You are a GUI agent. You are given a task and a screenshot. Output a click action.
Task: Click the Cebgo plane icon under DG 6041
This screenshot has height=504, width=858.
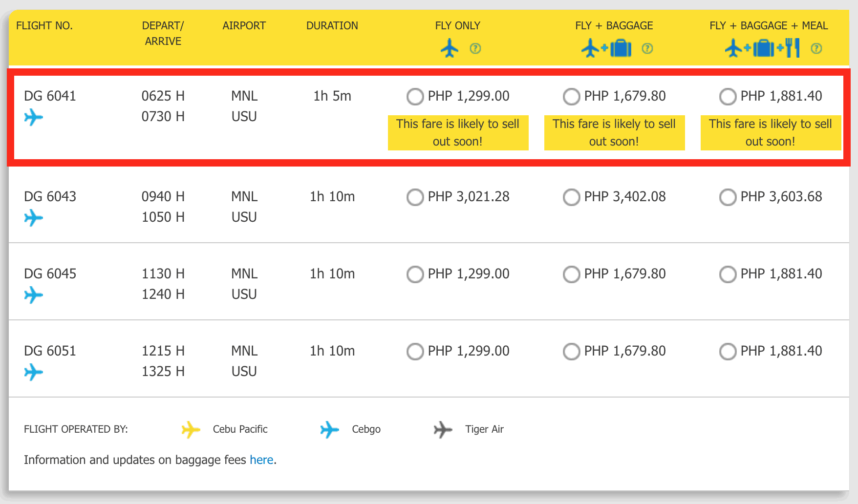coord(34,117)
